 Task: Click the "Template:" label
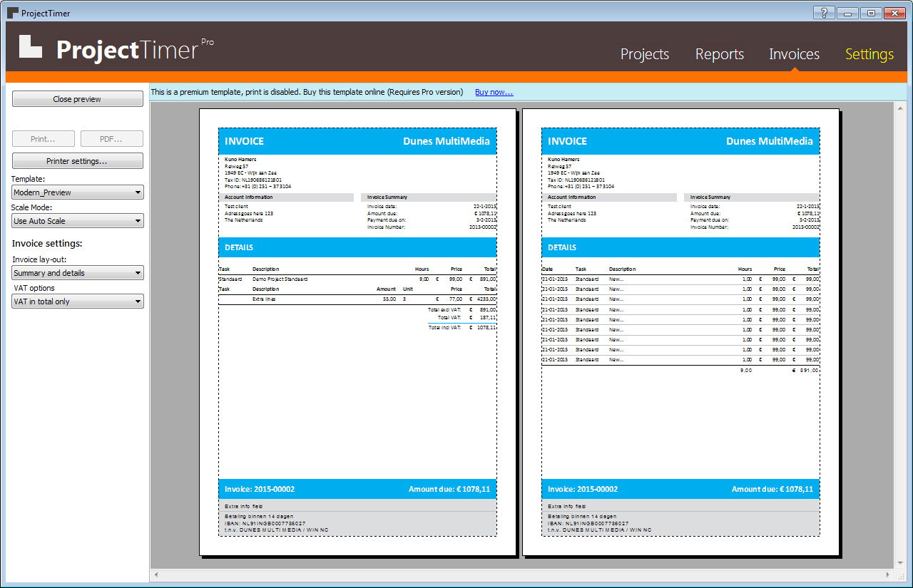(x=29, y=179)
